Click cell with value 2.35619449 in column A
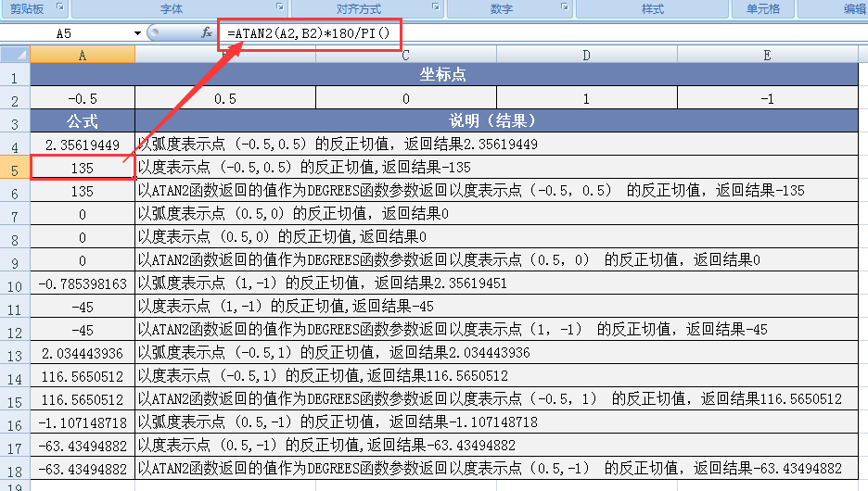Viewport: 868px width, 491px height. pyautogui.click(x=83, y=145)
